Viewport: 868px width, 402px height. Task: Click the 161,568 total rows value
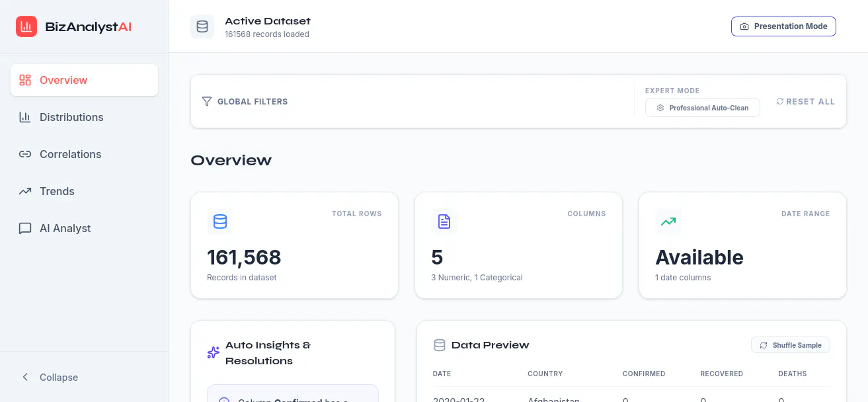tap(244, 257)
